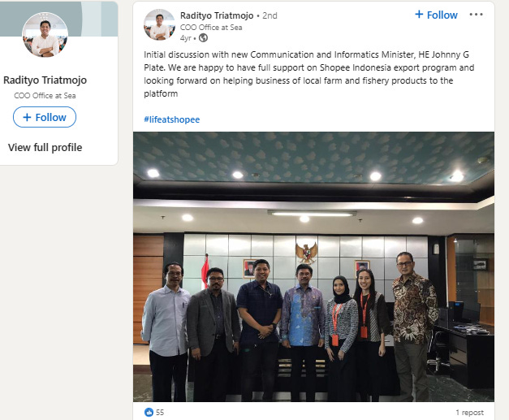509x420 pixels.
Task: Open the 1 repost link
Action: point(470,413)
